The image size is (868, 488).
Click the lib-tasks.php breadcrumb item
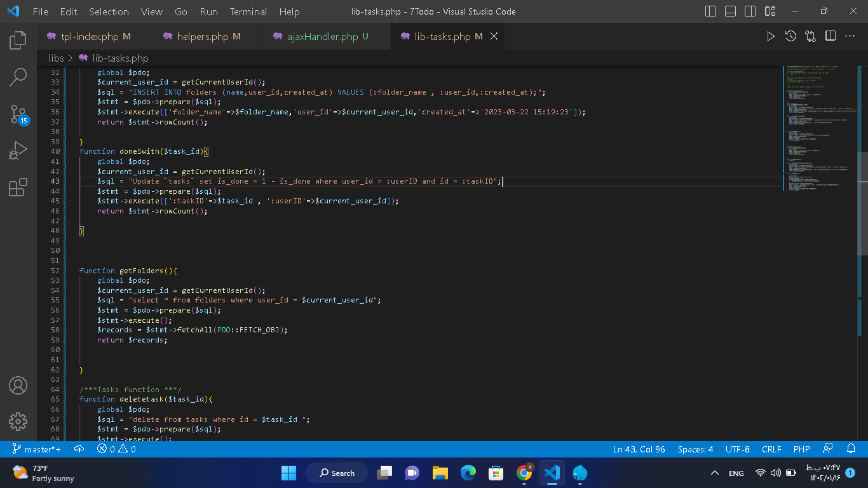click(113, 58)
